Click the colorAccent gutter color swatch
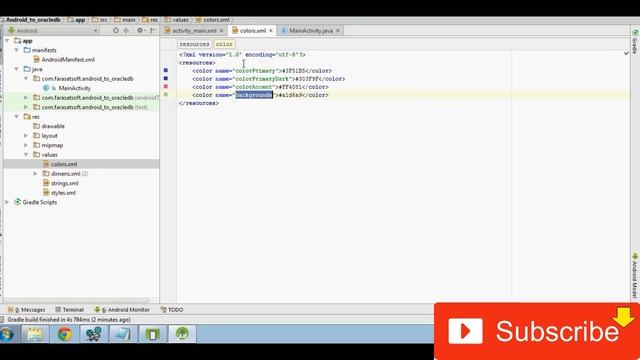This screenshot has height=360, width=640. click(166, 86)
